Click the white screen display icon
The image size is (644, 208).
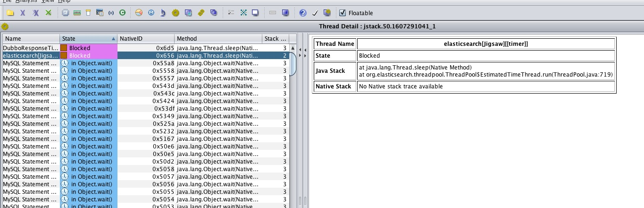coord(255,13)
